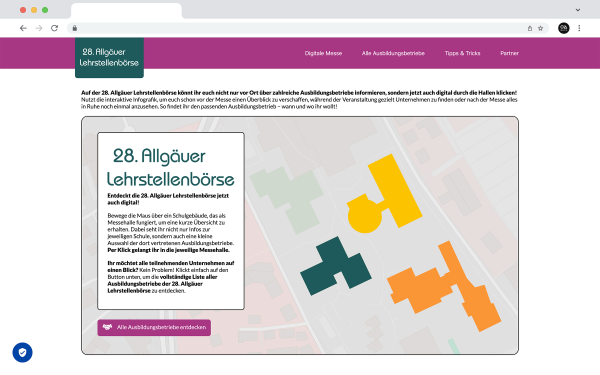Click Alle Ausbildungsbetriebe entdecken button
Image resolution: width=600 pixels, height=375 pixels.
pos(154,328)
